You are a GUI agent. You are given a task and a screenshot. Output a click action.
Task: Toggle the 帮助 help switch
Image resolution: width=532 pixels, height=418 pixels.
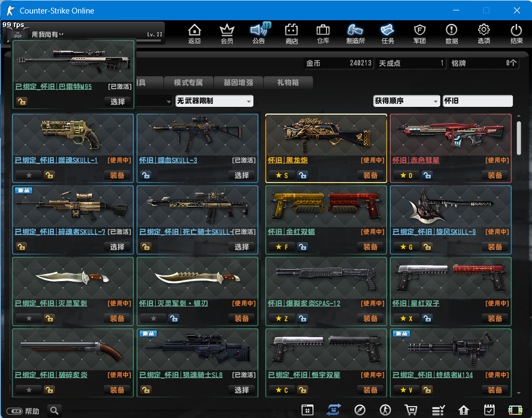coord(15,411)
